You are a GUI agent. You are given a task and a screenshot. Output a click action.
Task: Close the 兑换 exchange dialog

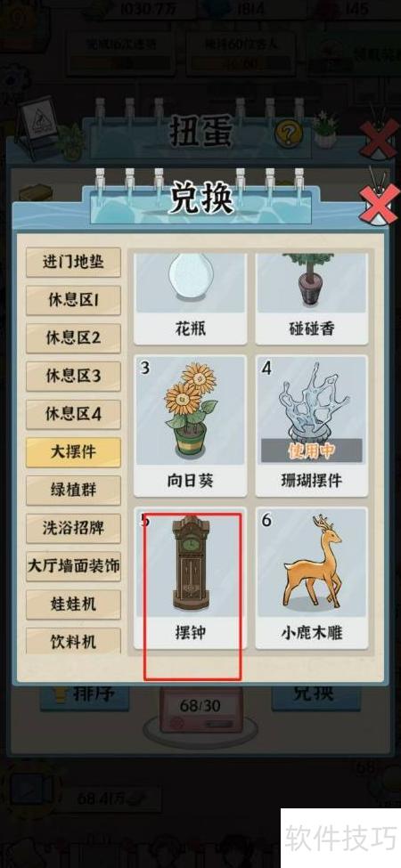pyautogui.click(x=379, y=204)
